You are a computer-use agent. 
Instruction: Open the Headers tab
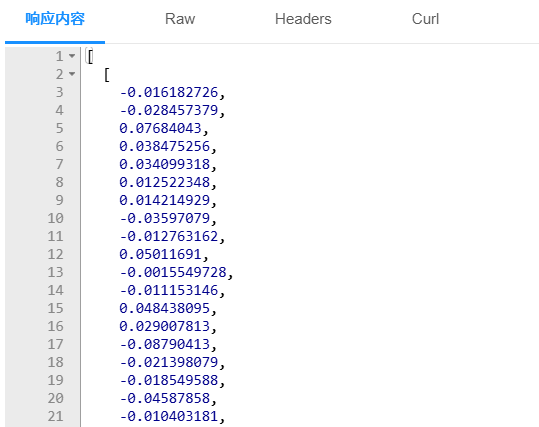point(303,19)
